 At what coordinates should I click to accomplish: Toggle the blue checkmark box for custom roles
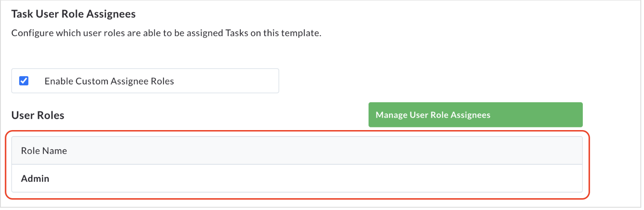point(24,81)
